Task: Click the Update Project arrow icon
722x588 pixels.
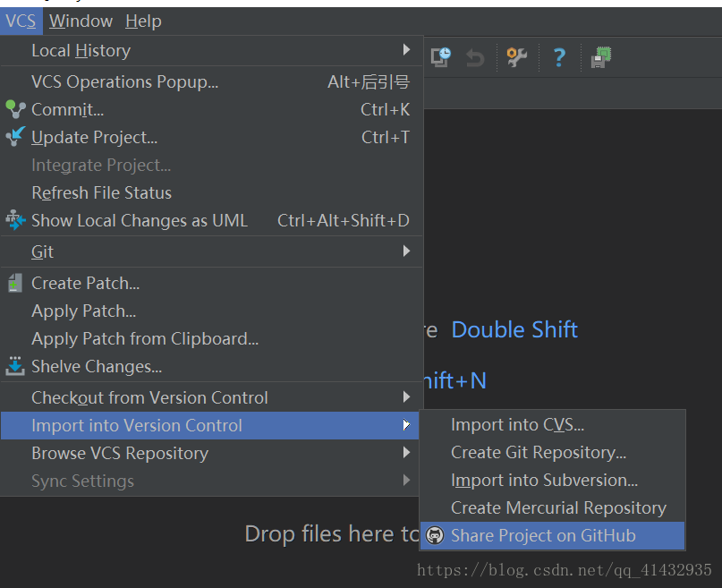Action: point(15,137)
